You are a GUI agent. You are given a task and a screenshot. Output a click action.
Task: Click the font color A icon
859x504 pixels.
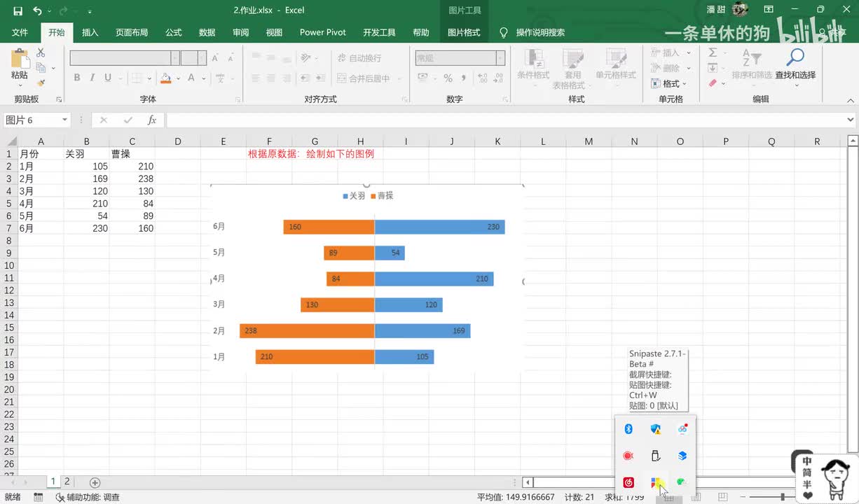191,78
